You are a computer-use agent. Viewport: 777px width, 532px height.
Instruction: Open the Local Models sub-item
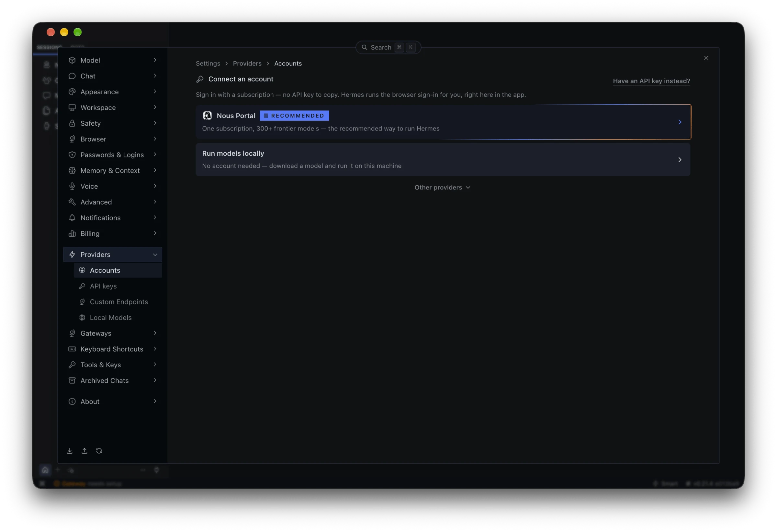coord(118,317)
